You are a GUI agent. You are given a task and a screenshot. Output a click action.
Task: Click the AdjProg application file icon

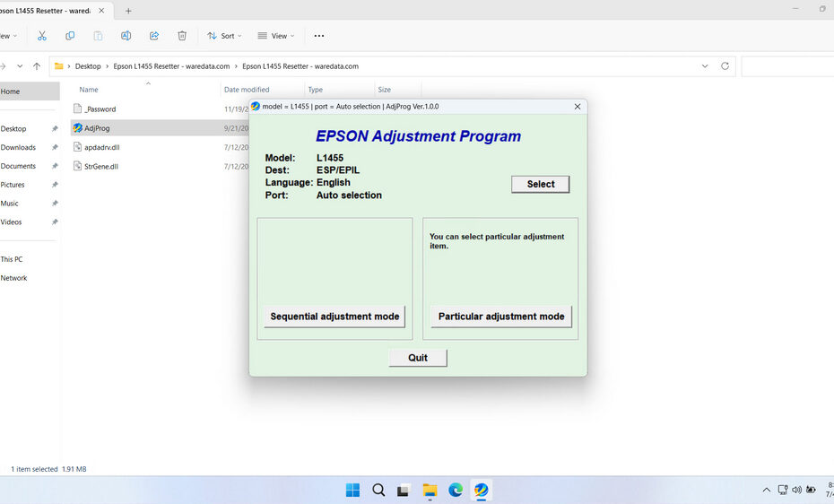[x=78, y=127]
